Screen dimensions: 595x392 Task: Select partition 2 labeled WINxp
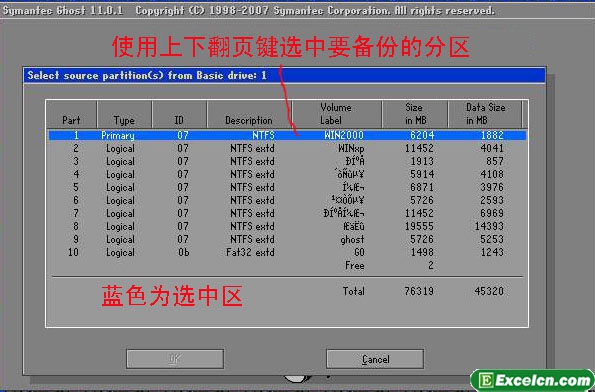287,148
